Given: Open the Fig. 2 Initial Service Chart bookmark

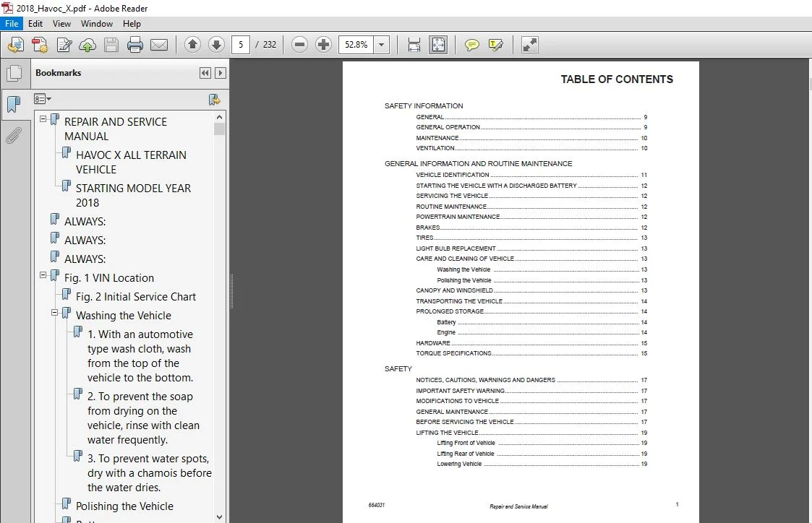Looking at the screenshot, I should (x=136, y=297).
